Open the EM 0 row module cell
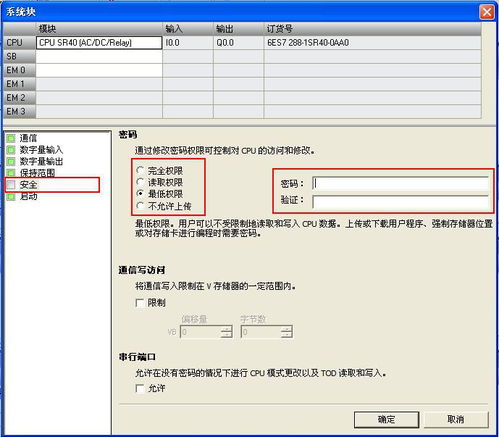This screenshot has height=437, width=499. [99, 70]
